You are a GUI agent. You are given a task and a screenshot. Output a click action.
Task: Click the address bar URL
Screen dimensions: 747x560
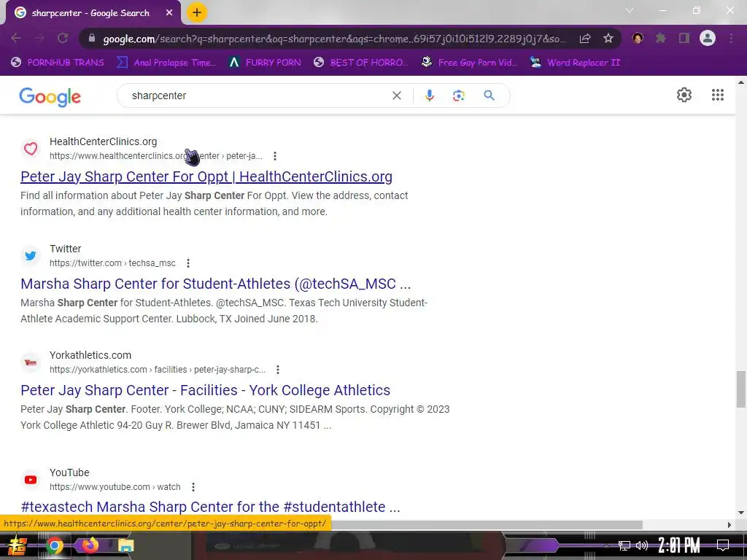click(x=334, y=39)
